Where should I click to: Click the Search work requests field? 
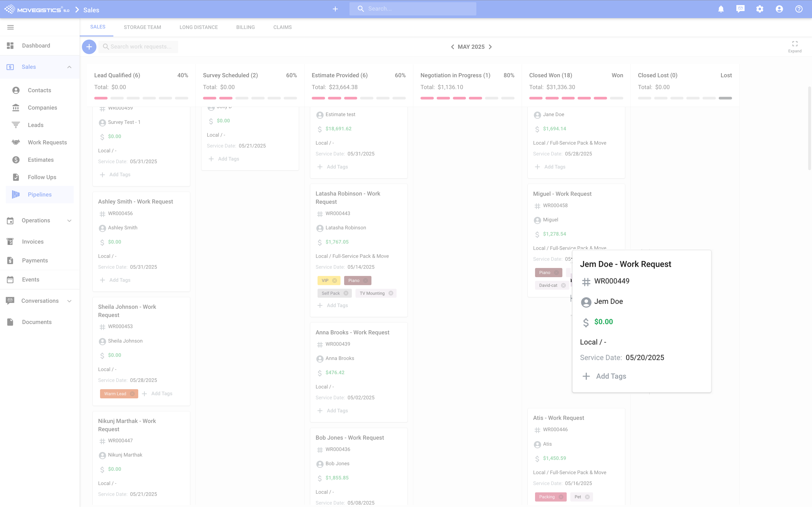coord(141,47)
